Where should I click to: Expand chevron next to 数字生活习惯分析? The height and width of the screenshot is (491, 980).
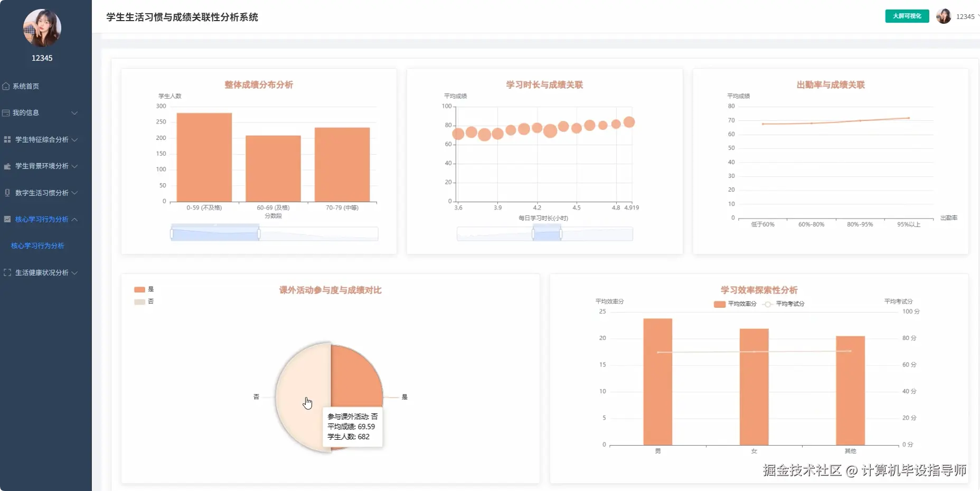click(x=74, y=193)
